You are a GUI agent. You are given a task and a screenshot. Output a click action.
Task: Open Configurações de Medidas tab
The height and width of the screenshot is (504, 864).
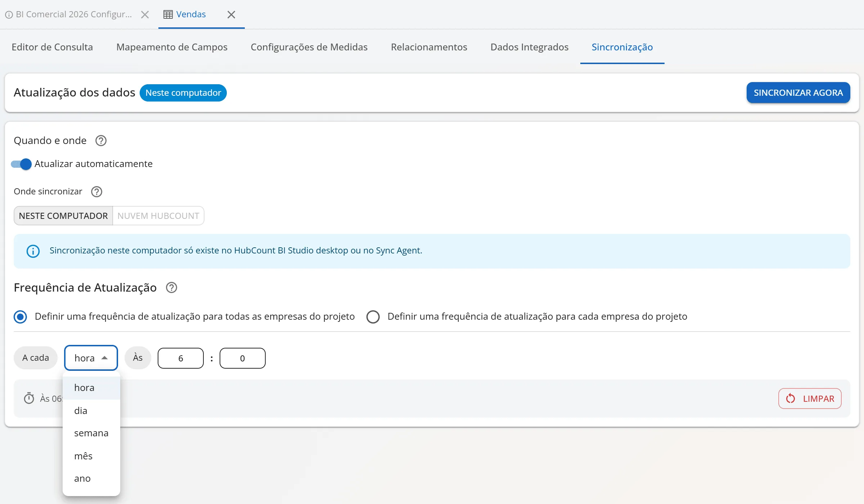pyautogui.click(x=309, y=47)
